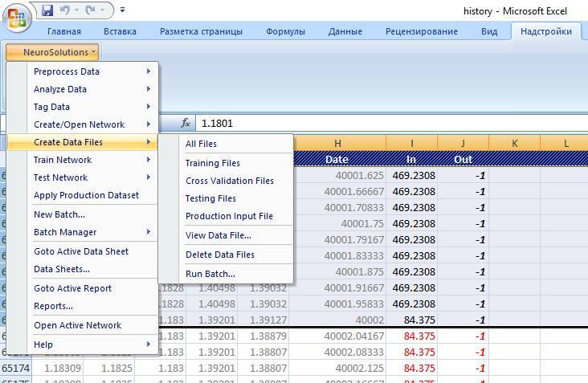
Task: Choose Goto Active Data Sheet
Action: point(82,251)
